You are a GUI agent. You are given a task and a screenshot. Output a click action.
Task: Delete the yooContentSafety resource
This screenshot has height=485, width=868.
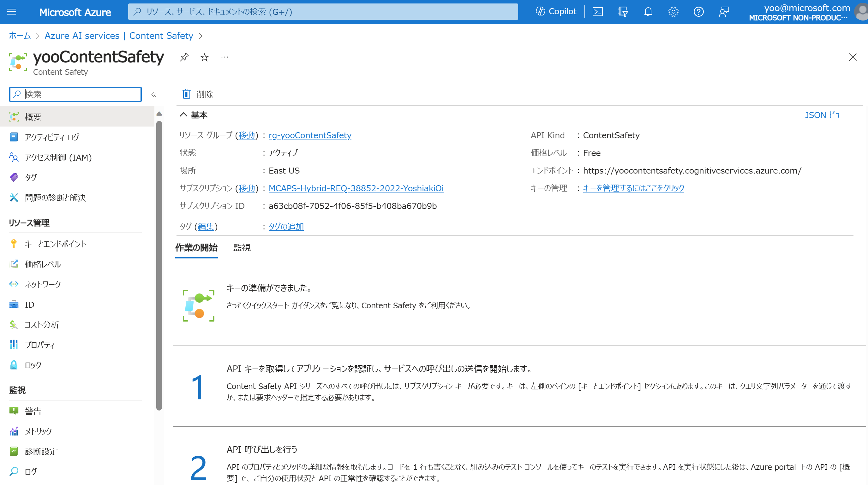point(198,94)
